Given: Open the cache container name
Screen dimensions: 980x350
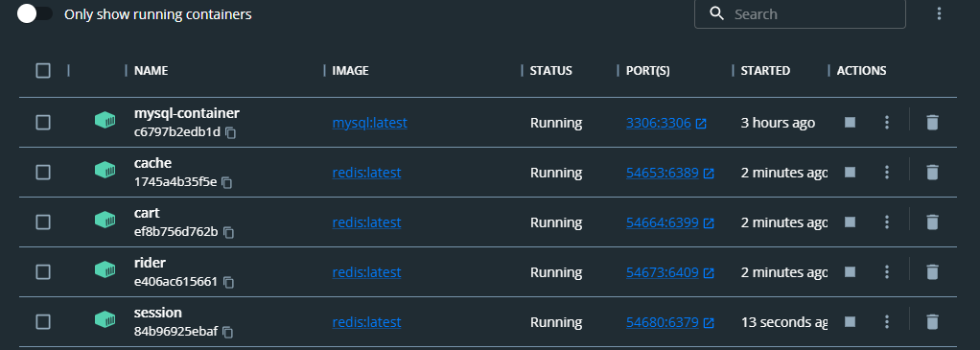Looking at the screenshot, I should [x=153, y=163].
